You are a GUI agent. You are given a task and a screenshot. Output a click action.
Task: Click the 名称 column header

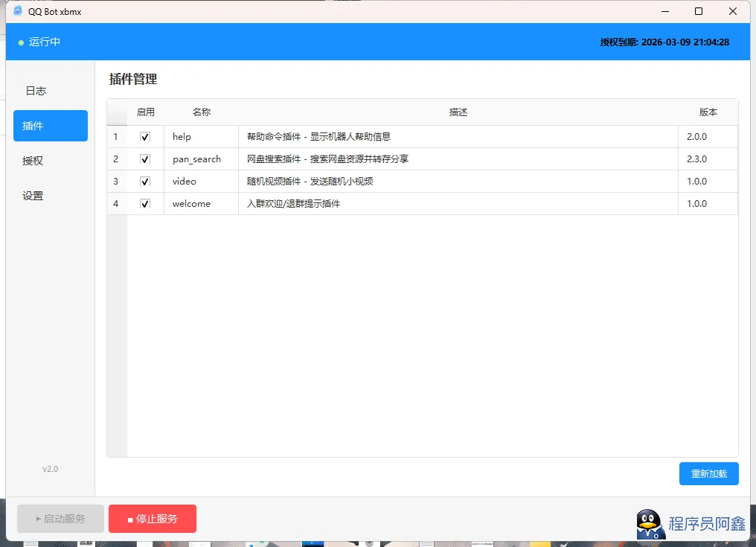pyautogui.click(x=201, y=112)
